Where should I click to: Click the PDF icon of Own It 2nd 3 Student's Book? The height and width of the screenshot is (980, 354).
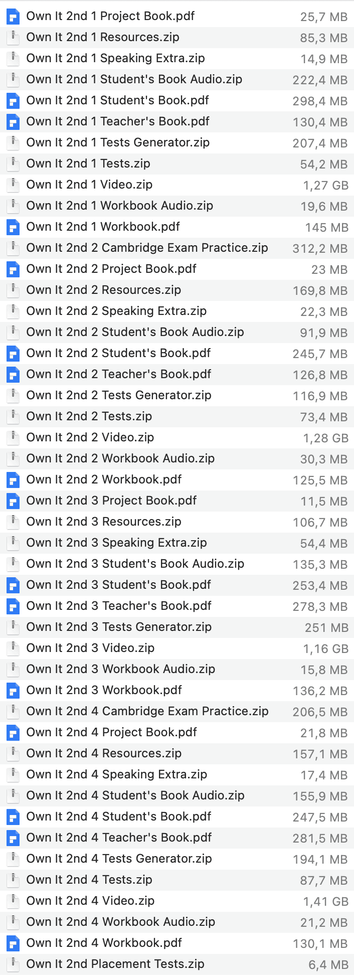point(13,585)
